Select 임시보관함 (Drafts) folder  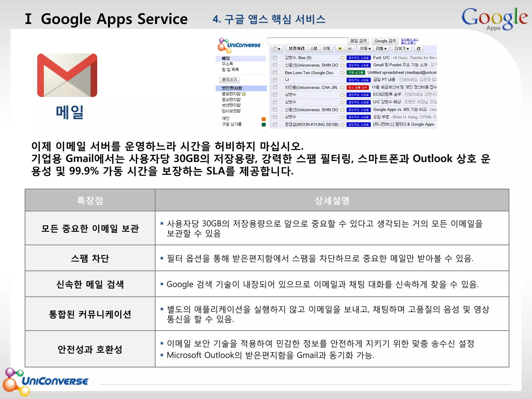(x=231, y=111)
